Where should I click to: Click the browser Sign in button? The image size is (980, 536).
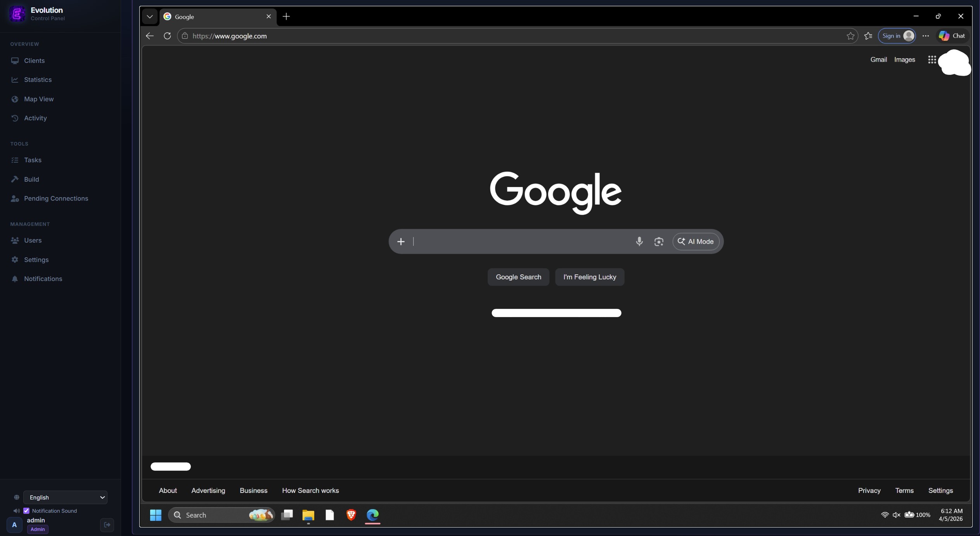(897, 36)
